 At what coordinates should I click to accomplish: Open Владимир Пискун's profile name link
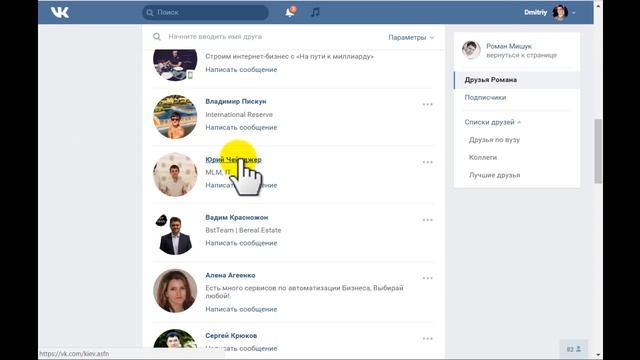(236, 101)
